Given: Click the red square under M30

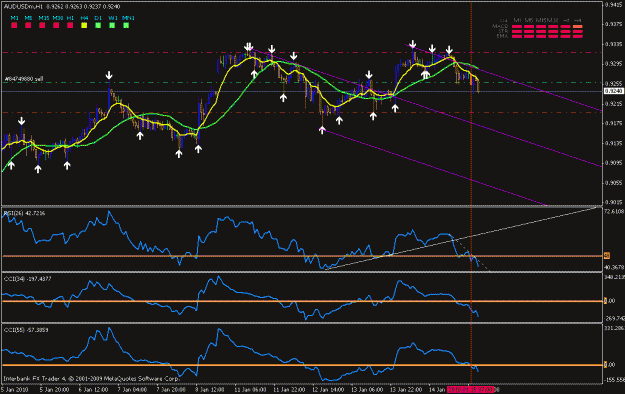Looking at the screenshot, I should (x=56, y=26).
